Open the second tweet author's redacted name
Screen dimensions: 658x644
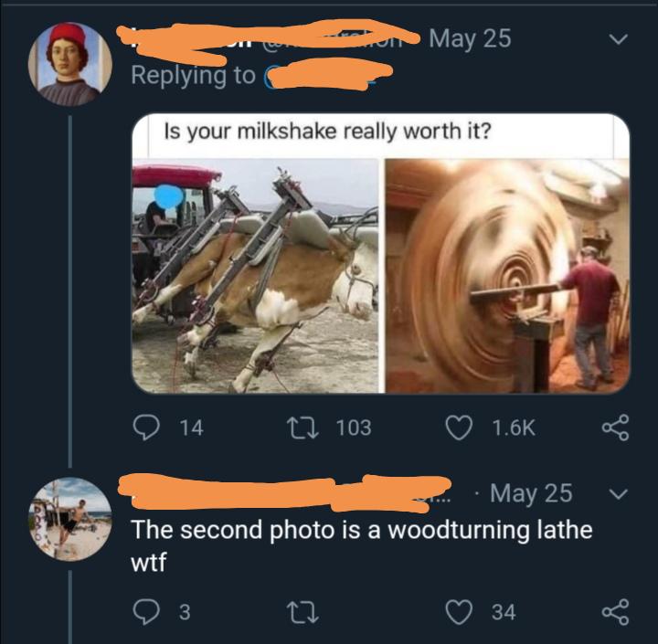(284, 493)
